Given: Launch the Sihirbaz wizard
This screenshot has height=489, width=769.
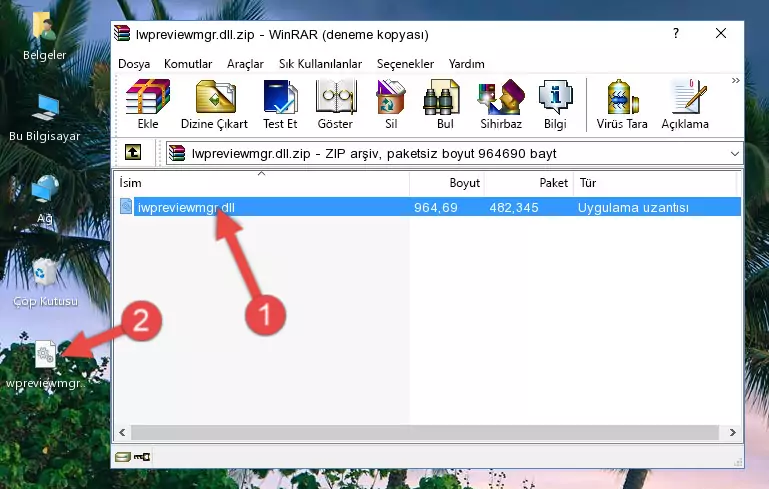Looking at the screenshot, I should coord(501,105).
